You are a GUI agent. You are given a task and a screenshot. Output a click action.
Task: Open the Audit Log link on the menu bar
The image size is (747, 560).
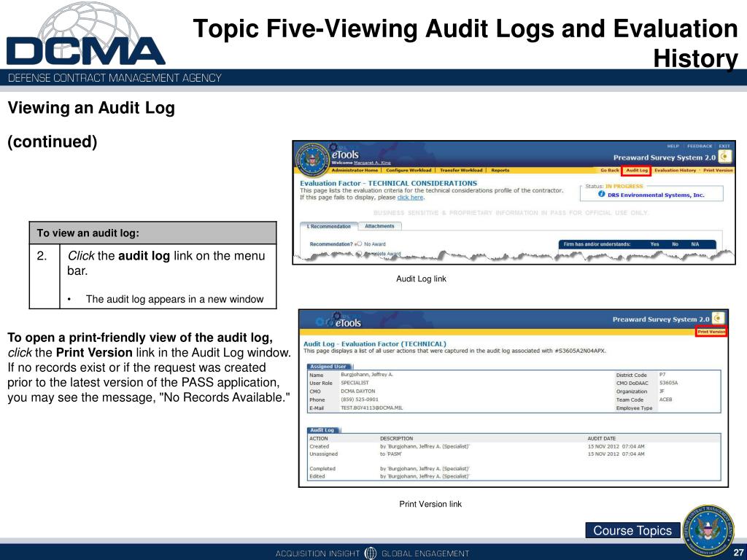[636, 170]
